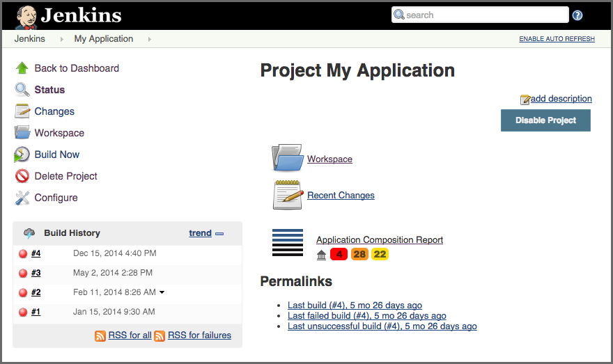
Task: Click the red status ball for build #3
Action: [23, 274]
